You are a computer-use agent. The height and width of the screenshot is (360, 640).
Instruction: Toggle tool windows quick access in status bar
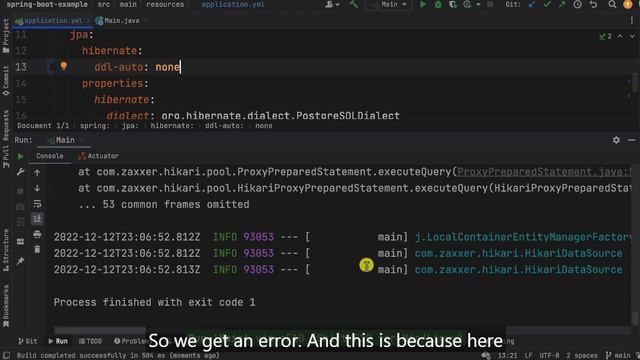[6, 356]
